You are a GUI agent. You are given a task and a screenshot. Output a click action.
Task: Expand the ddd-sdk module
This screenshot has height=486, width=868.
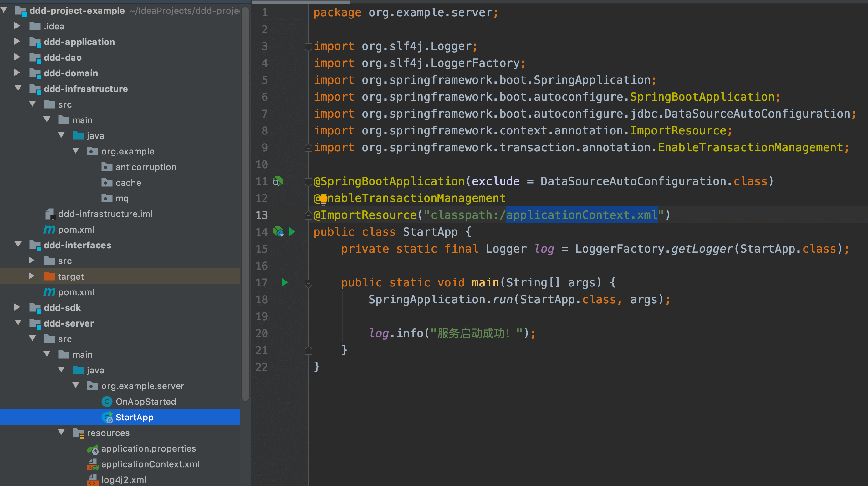(x=17, y=307)
